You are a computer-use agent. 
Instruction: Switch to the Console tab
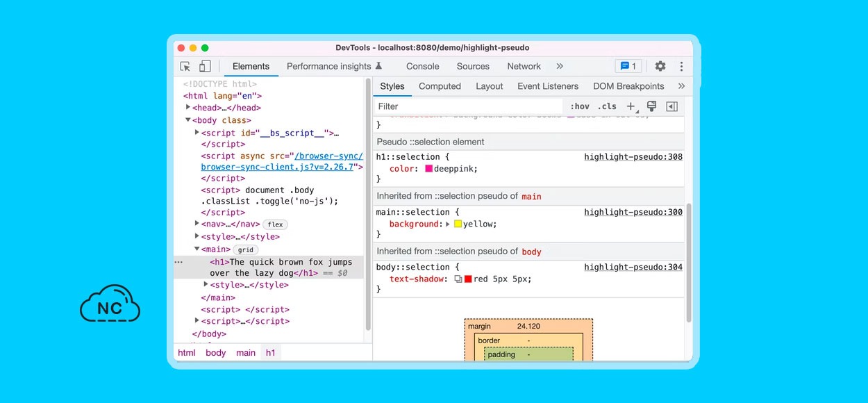[x=423, y=67]
